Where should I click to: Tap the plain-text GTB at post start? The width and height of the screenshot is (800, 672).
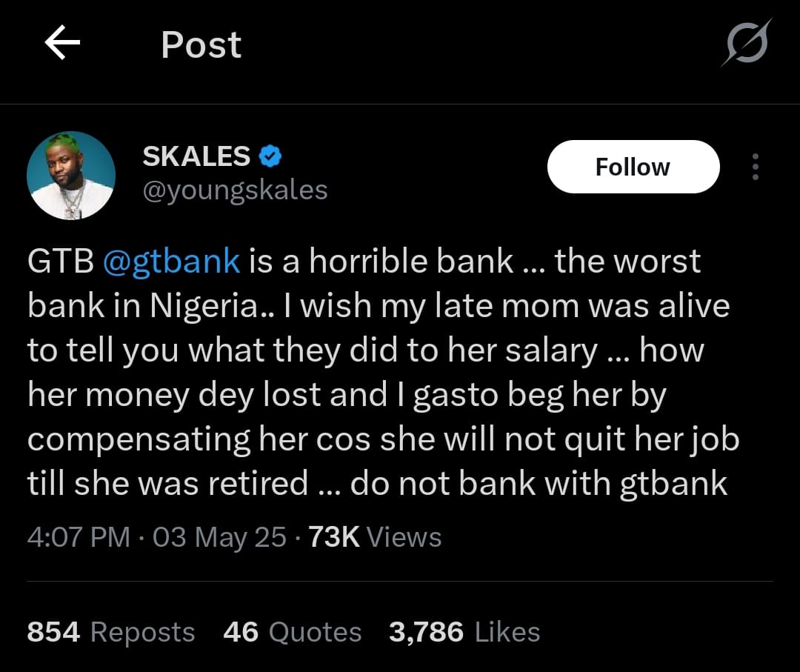click(61, 261)
